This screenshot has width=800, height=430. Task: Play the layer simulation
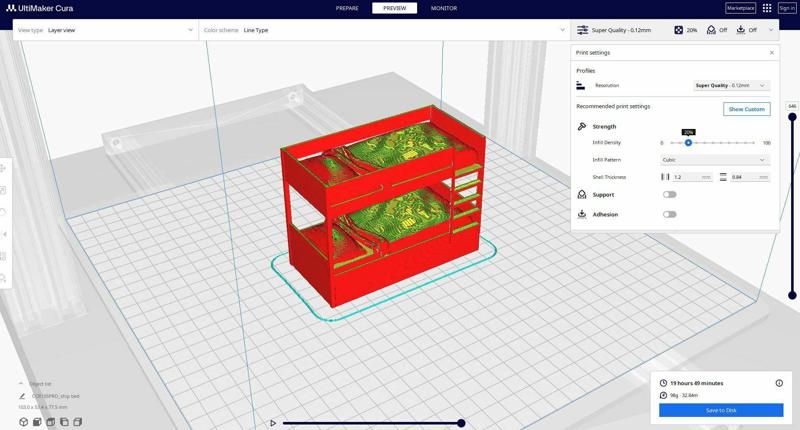[273, 423]
